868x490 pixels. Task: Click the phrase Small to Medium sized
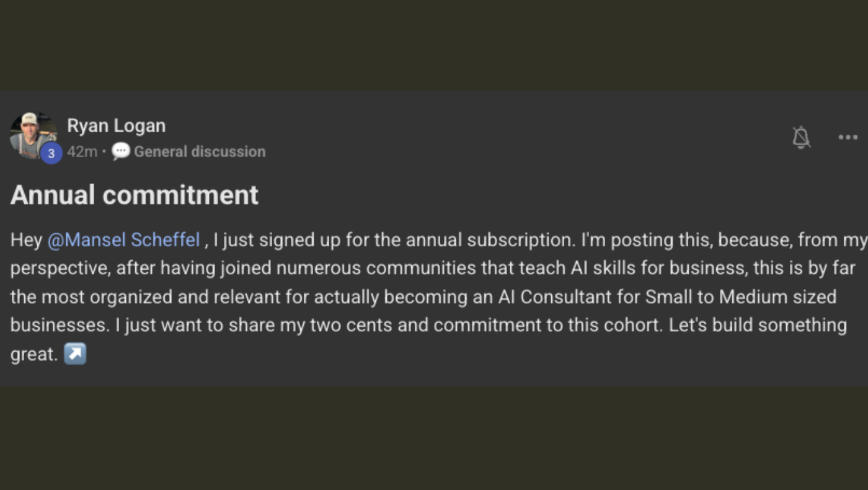click(740, 296)
